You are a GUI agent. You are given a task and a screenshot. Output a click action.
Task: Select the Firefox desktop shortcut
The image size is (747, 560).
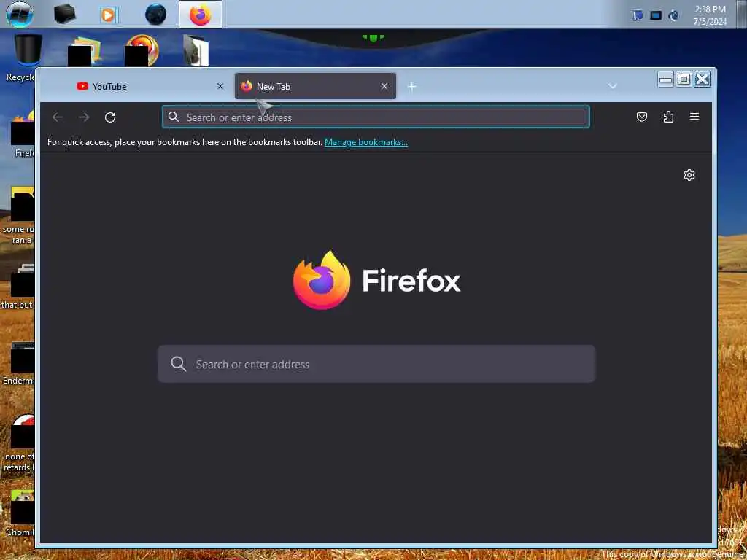(x=23, y=133)
